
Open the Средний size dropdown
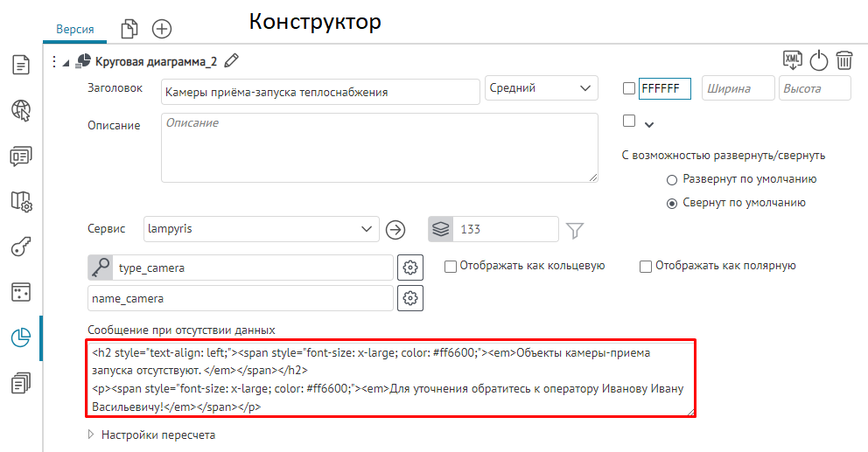(x=541, y=88)
